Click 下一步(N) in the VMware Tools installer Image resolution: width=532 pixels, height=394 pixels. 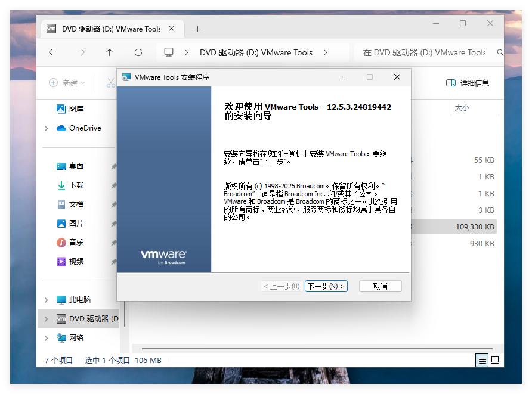pos(326,286)
